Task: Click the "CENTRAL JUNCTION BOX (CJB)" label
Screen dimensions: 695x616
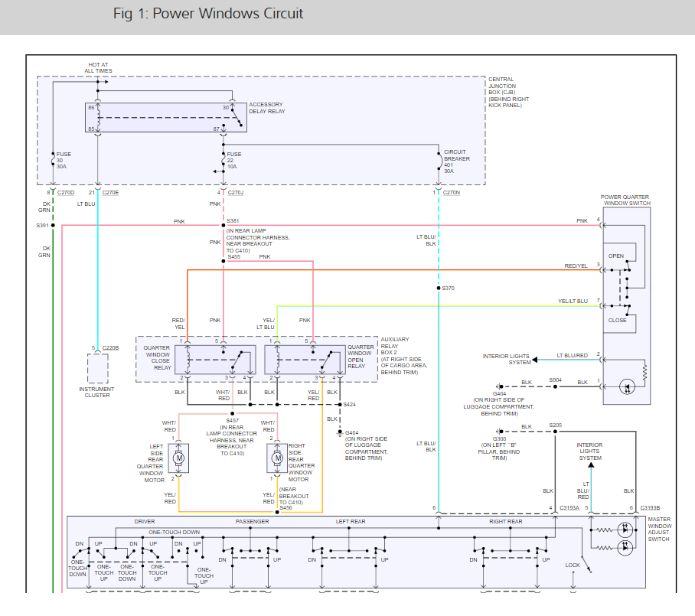Action: (508, 92)
